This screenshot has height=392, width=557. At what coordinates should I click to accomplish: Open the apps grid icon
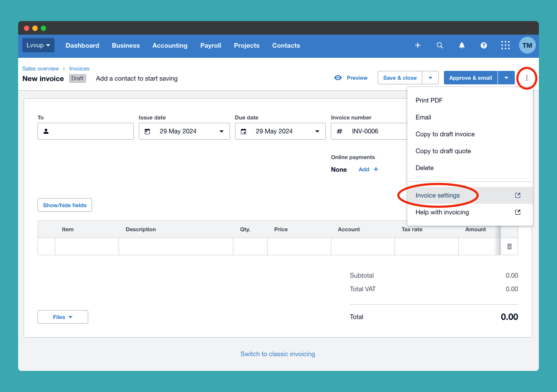tap(506, 45)
